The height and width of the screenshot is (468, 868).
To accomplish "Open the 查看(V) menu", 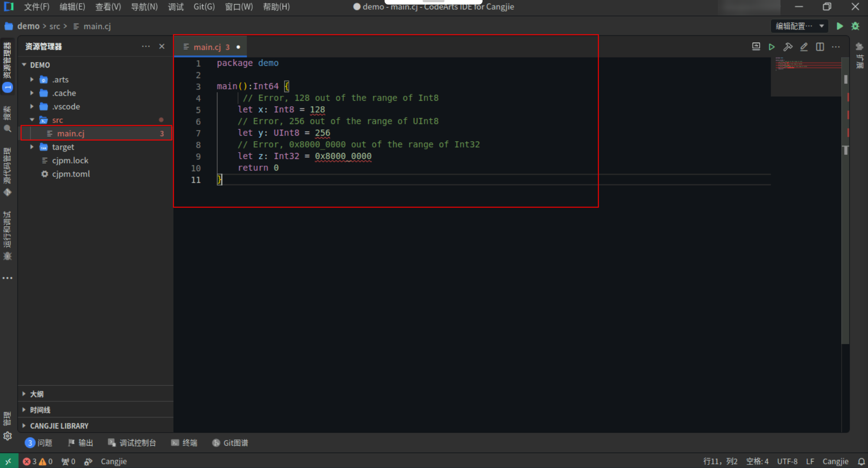I will click(108, 7).
